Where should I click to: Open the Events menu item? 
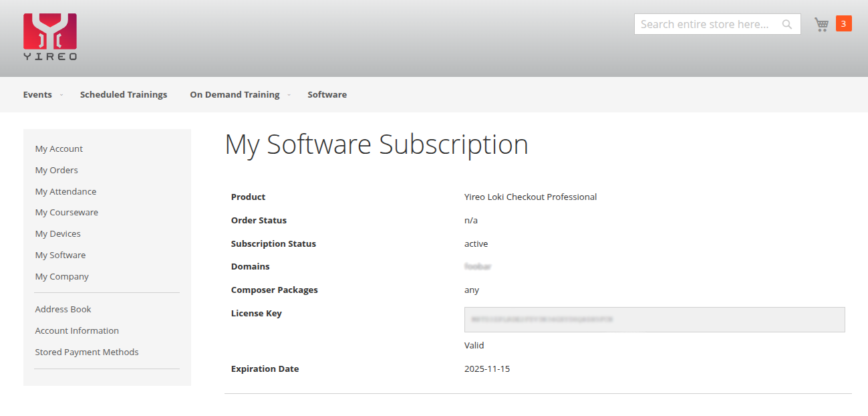37,95
